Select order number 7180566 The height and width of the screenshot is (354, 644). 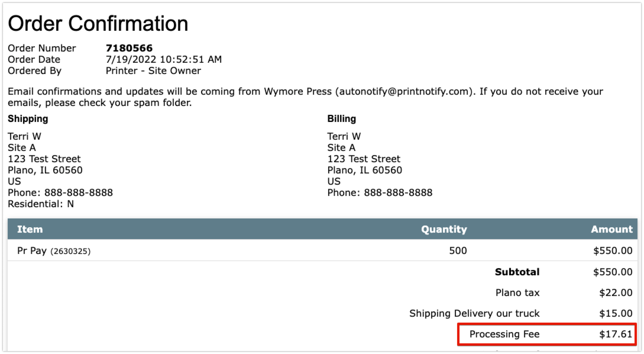click(129, 48)
